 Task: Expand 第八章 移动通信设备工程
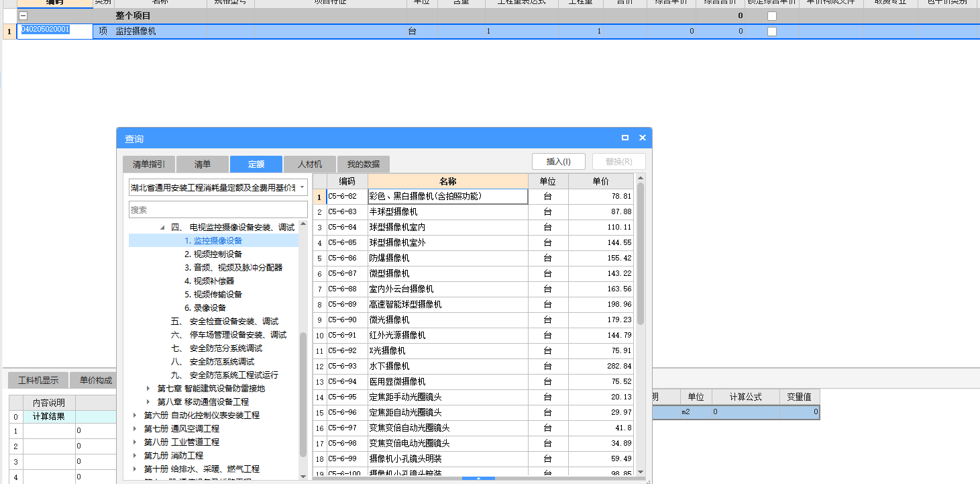pos(149,402)
